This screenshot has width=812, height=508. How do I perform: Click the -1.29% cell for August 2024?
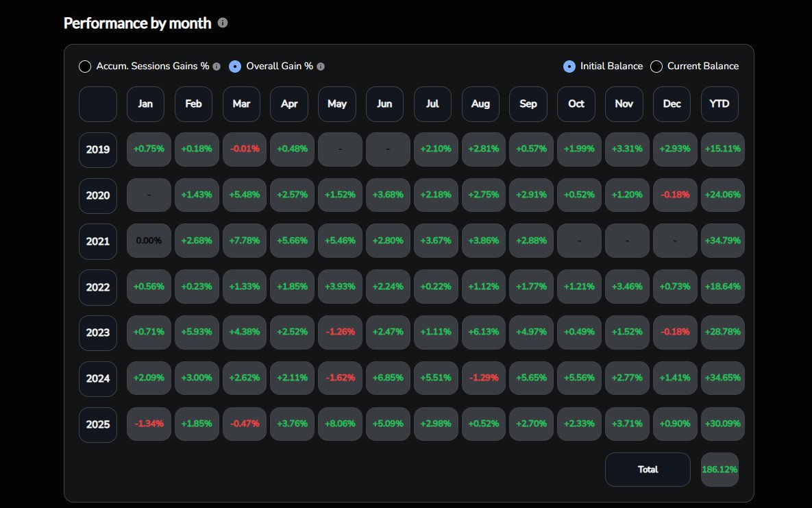[x=484, y=378]
